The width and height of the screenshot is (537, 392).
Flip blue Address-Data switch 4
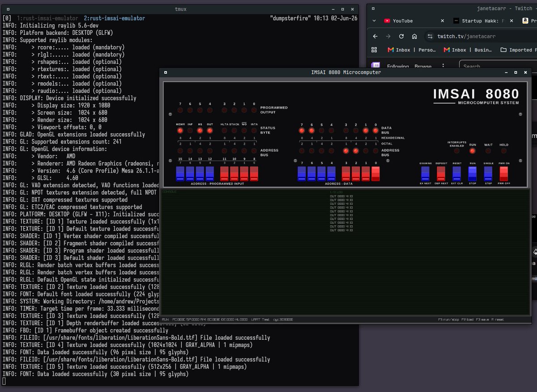[x=331, y=173]
